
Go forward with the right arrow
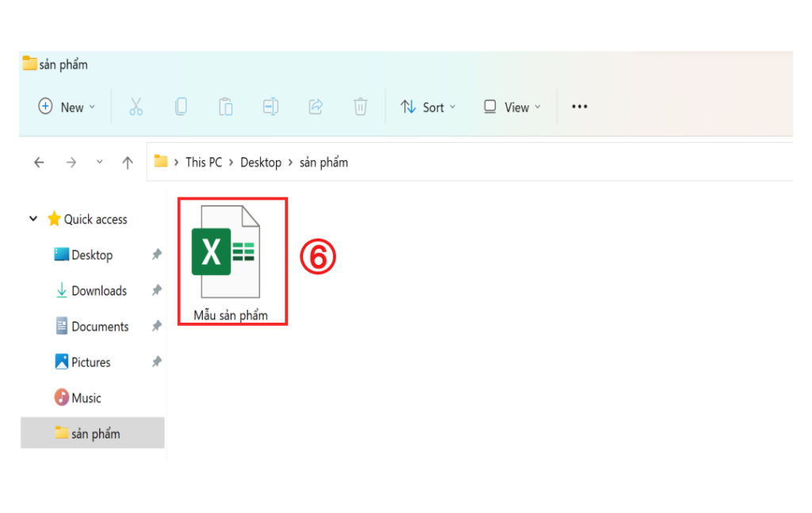coord(71,163)
